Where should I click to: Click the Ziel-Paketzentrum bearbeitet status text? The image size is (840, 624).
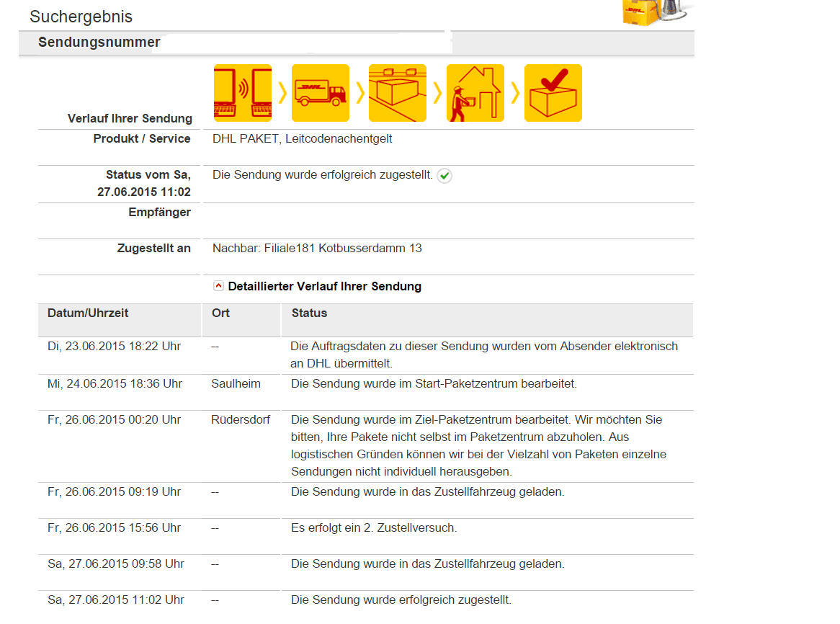tap(479, 445)
